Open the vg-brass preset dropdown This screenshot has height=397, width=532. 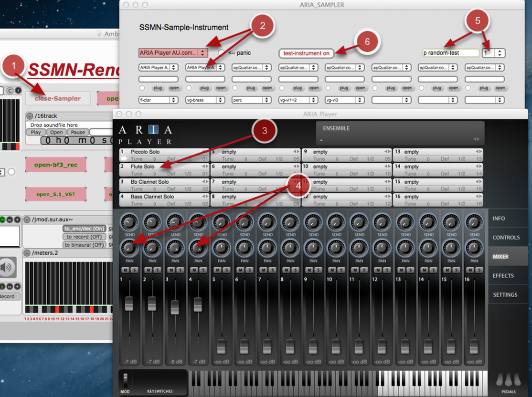(x=205, y=100)
